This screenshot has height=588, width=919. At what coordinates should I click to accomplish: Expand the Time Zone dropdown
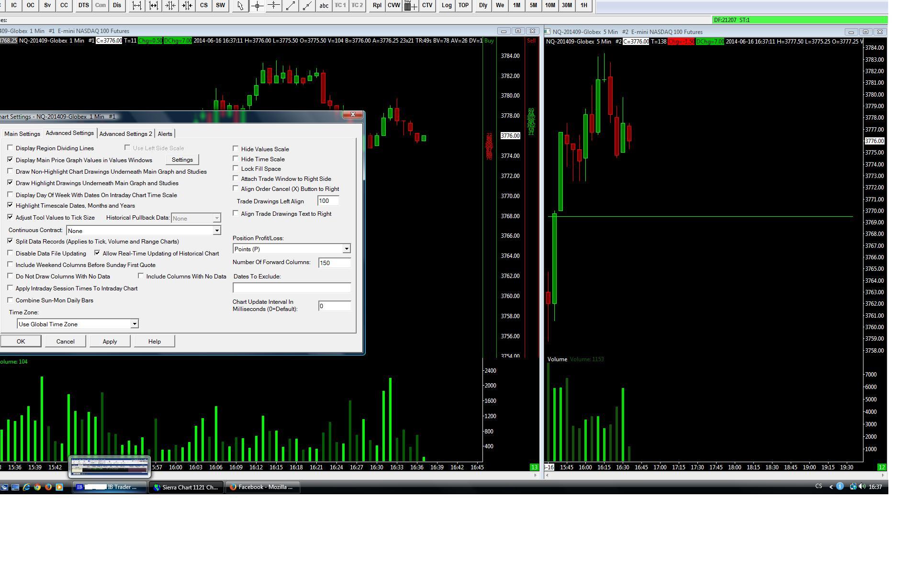[134, 324]
